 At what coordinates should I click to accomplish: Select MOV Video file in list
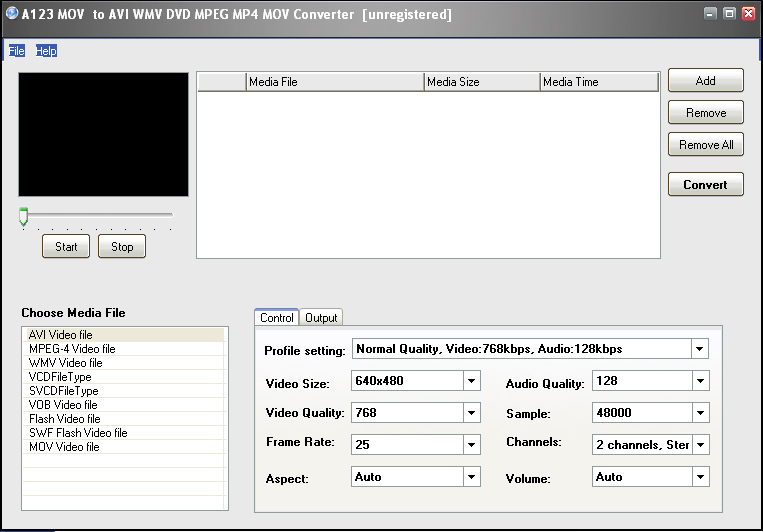coord(64,447)
